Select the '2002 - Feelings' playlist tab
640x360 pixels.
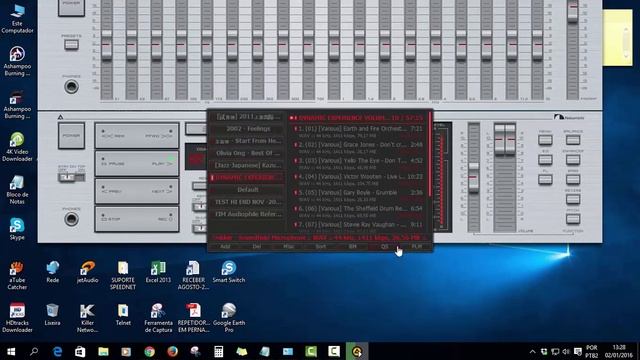coord(247,129)
